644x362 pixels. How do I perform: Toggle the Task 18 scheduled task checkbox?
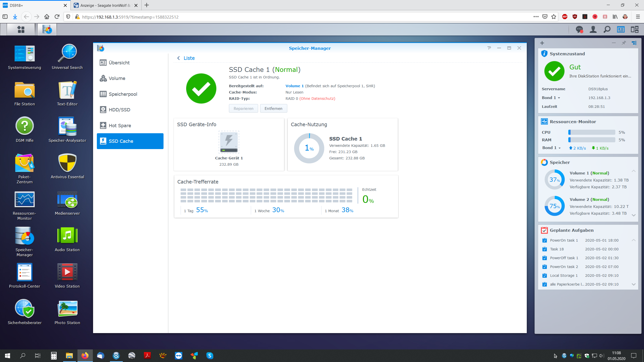[x=545, y=249]
